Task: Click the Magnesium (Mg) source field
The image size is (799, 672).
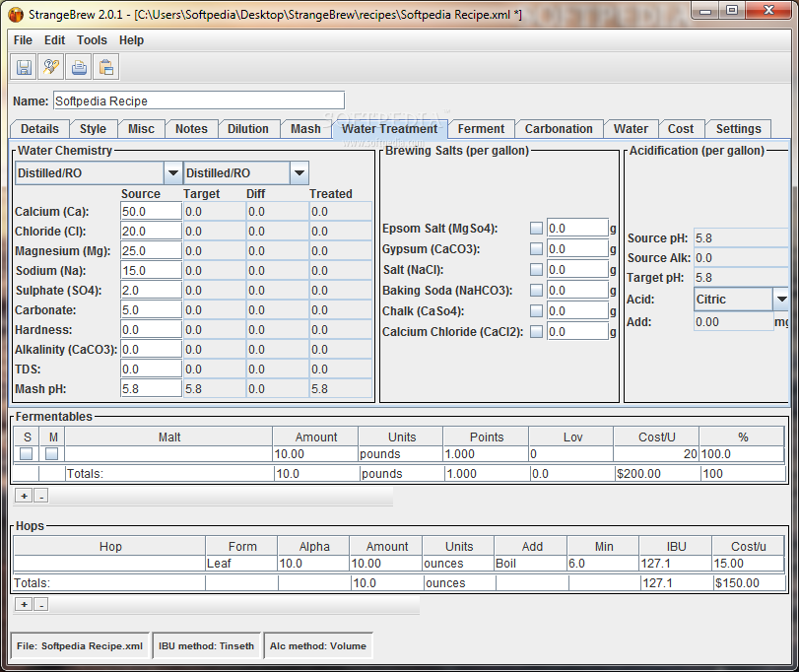Action: [x=151, y=251]
